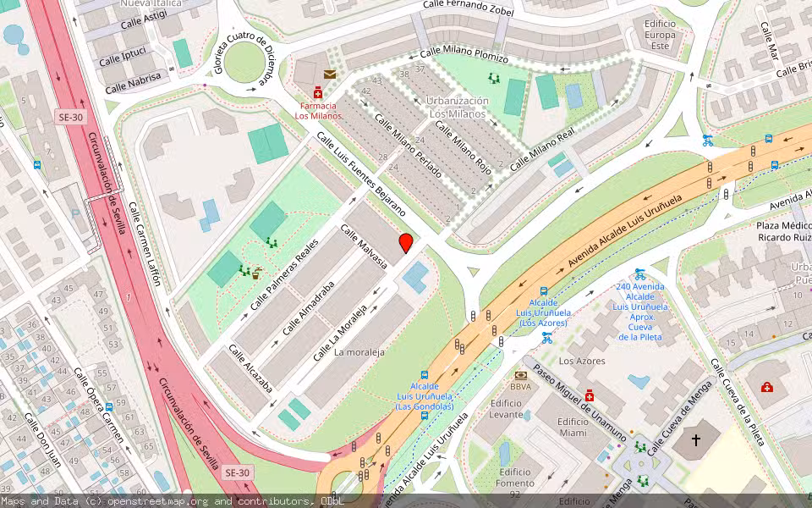
Task: Click 'Calle Nabrisa' street label
Action: (133, 82)
